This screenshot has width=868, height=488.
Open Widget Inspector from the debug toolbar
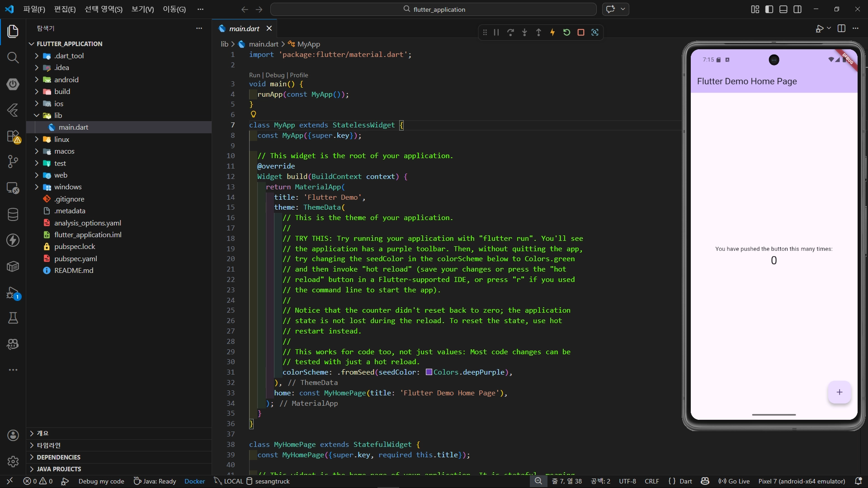point(595,32)
